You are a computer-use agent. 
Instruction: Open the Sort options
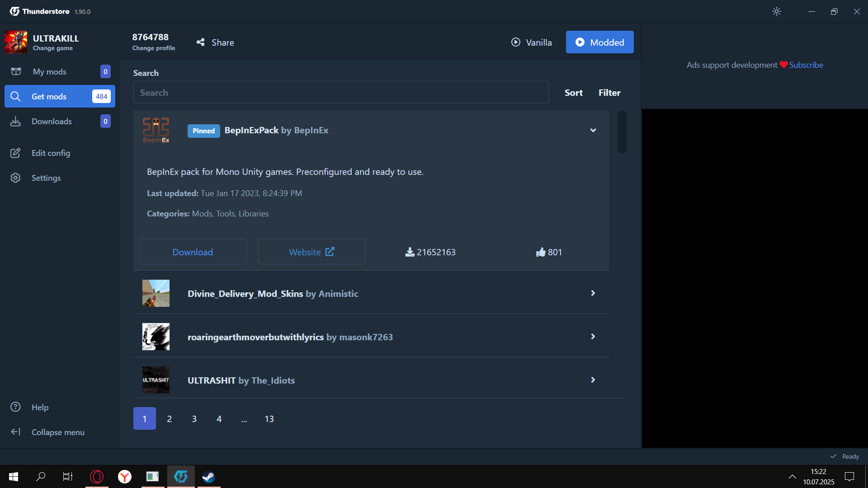click(574, 93)
